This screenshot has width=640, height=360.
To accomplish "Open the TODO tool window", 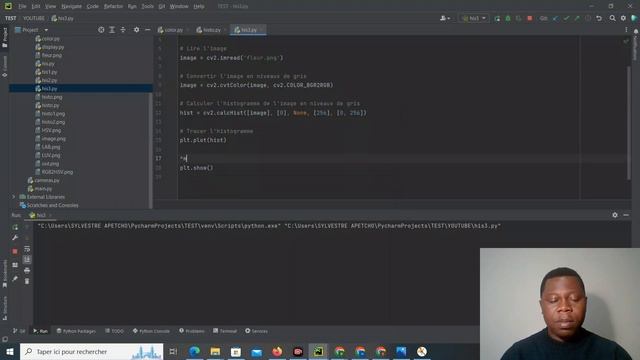I will coord(114,331).
